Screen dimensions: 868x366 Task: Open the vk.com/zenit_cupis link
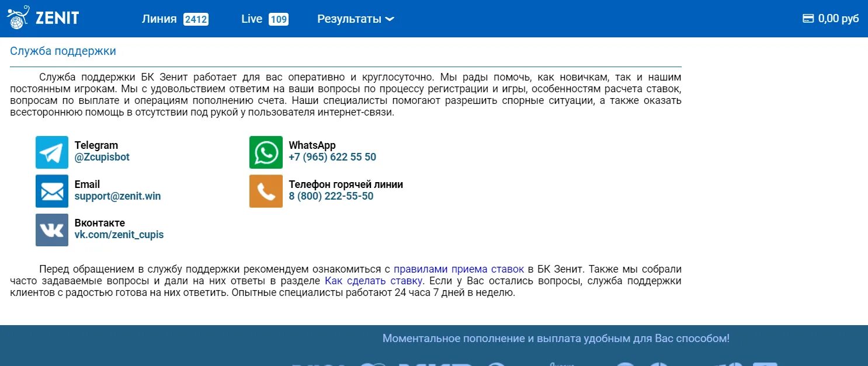pyautogui.click(x=119, y=235)
